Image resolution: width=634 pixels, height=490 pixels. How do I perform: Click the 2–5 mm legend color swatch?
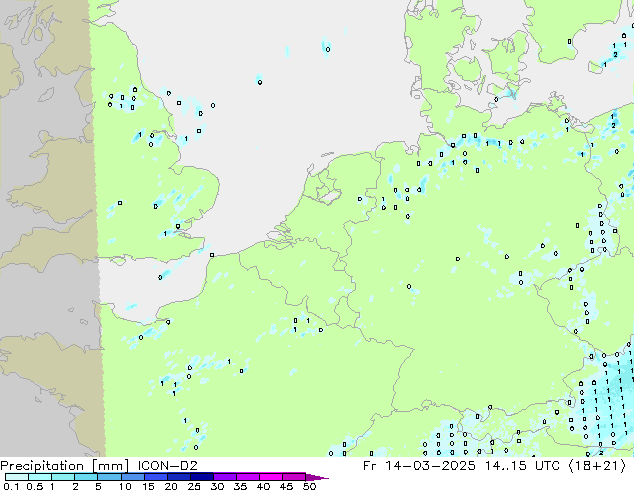point(86,477)
